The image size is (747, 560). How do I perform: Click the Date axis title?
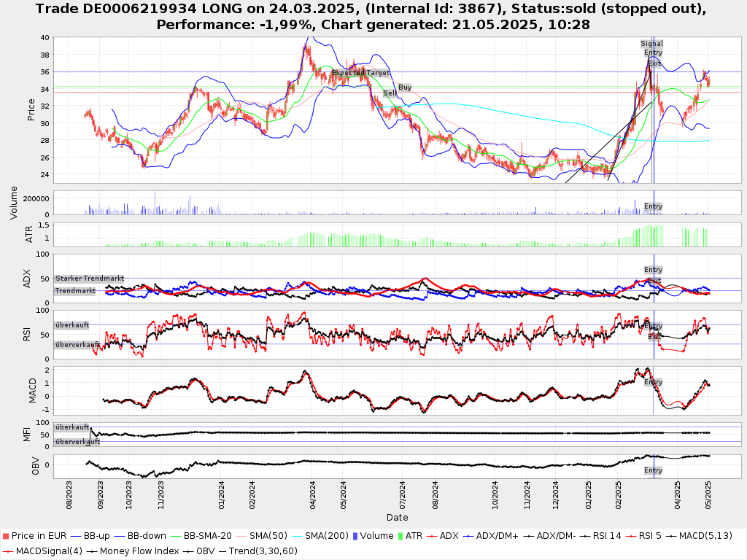click(x=397, y=518)
